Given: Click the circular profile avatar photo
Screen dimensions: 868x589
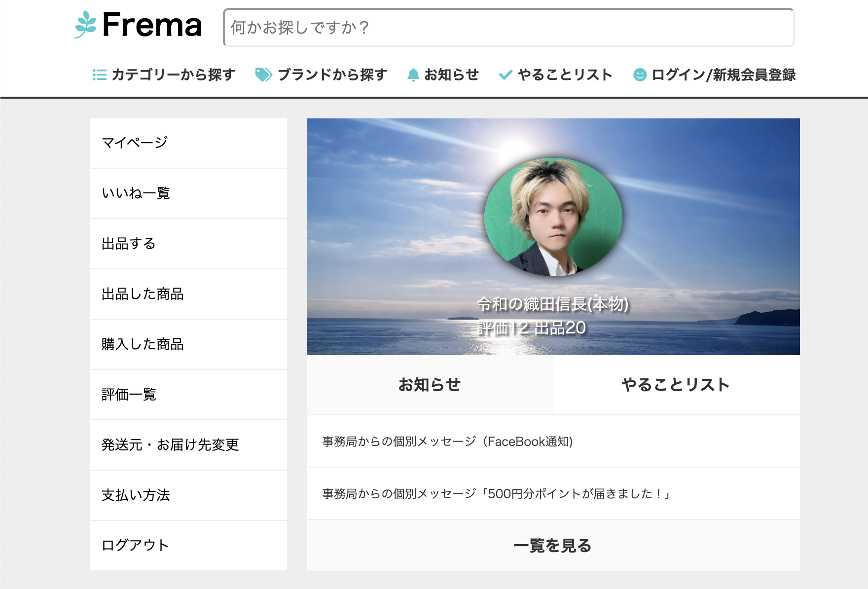Looking at the screenshot, I should click(553, 217).
